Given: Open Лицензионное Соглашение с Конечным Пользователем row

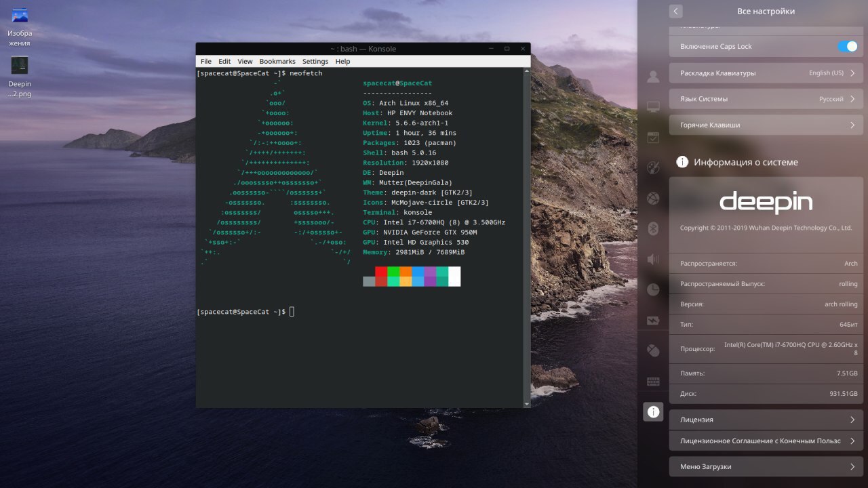Looking at the screenshot, I should (766, 441).
